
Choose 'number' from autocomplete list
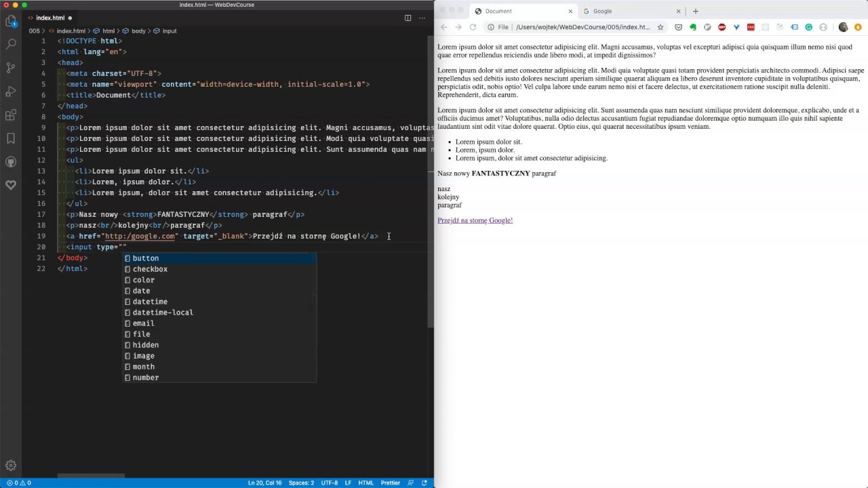(219, 378)
